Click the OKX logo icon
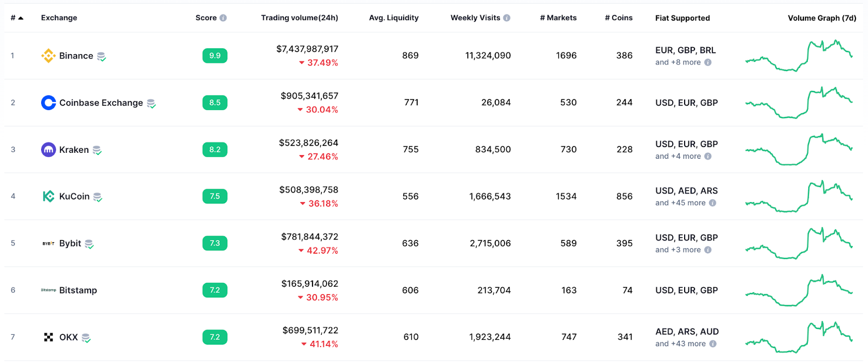 (48, 337)
